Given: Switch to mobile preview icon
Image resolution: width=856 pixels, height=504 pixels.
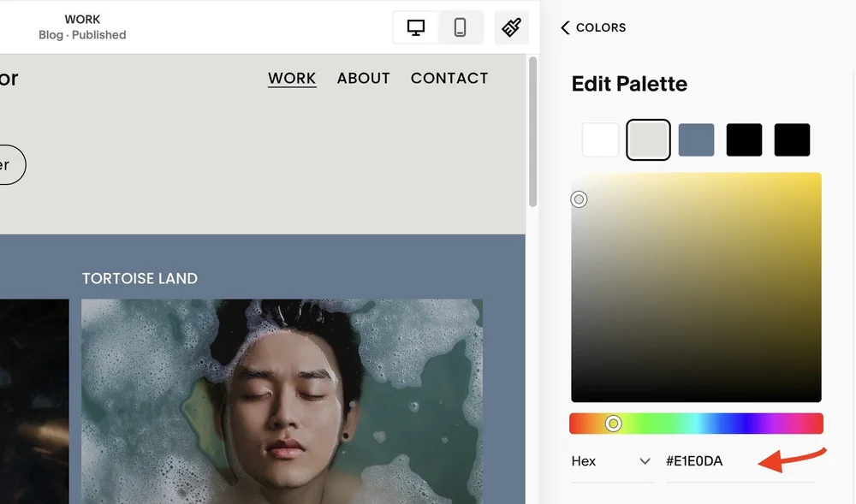Looking at the screenshot, I should point(461,27).
